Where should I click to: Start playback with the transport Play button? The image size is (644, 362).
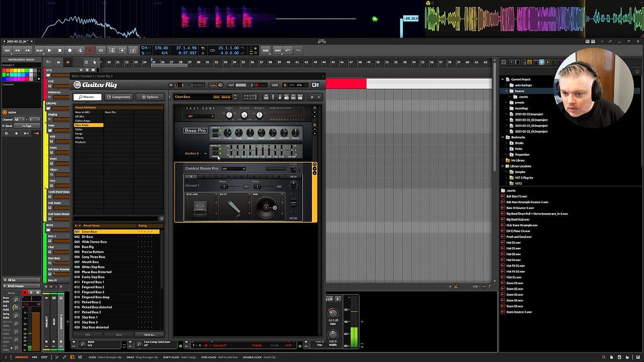49,50
